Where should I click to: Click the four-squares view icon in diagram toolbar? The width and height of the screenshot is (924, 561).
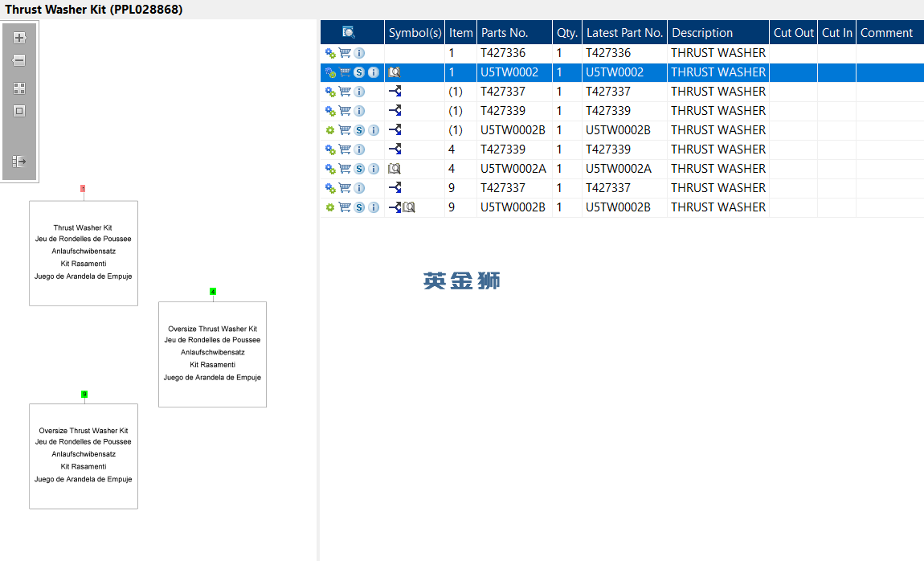19,88
